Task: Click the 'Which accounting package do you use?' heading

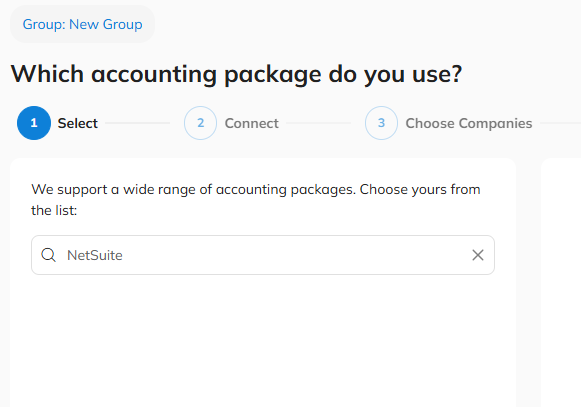Action: 236,74
